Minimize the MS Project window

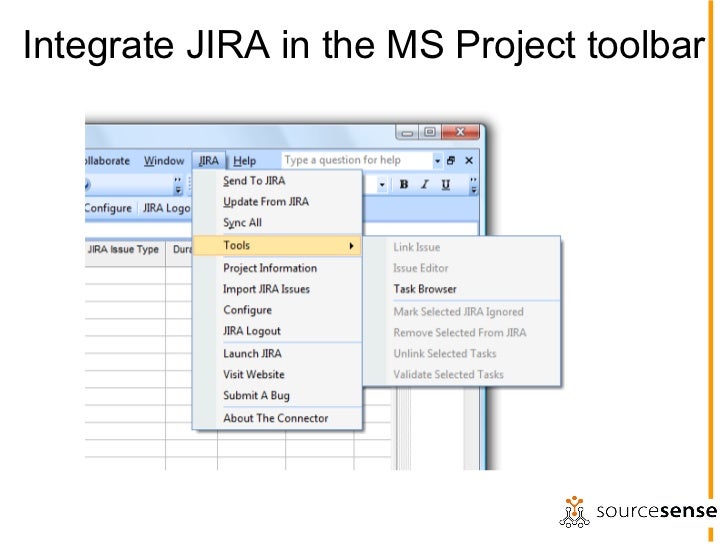(407, 132)
